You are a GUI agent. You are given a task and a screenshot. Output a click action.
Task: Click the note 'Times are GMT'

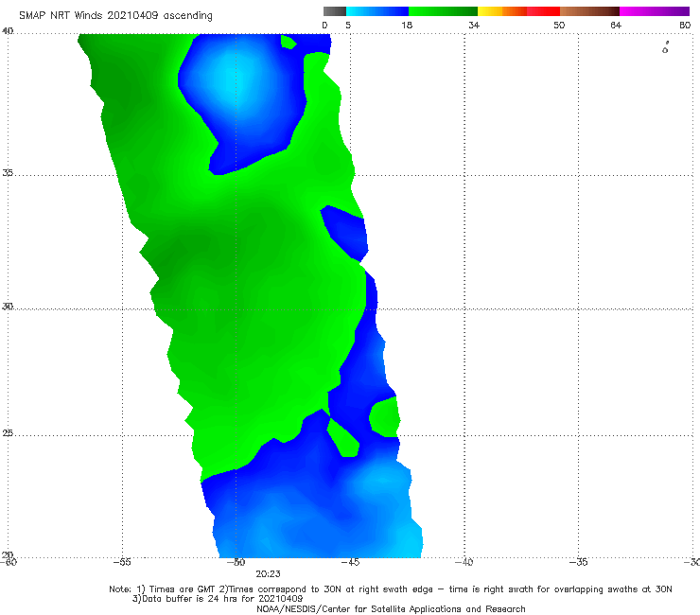point(182,589)
